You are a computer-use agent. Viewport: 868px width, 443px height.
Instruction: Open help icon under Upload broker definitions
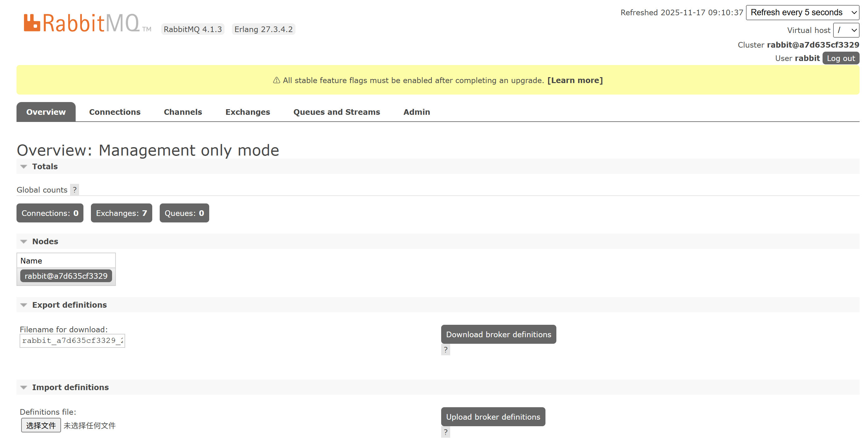point(446,432)
